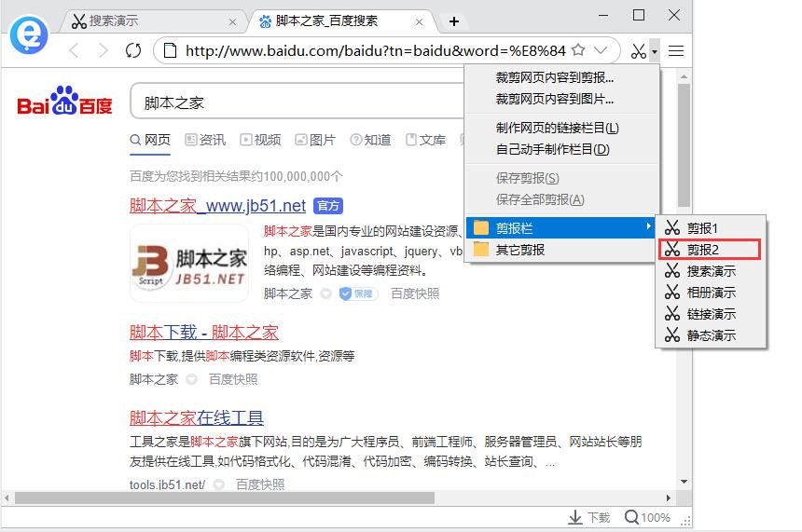Select 静态演示 in the submenu
This screenshot has width=802, height=532.
(x=711, y=335)
